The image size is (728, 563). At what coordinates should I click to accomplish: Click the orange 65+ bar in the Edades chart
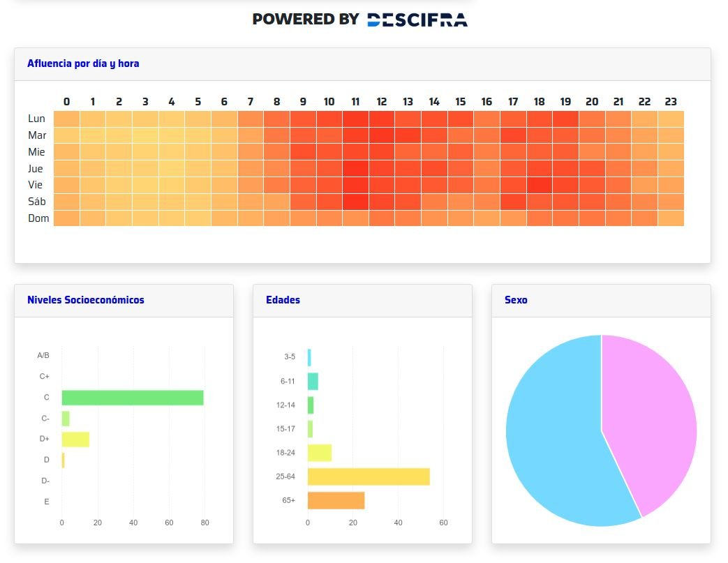[336, 501]
